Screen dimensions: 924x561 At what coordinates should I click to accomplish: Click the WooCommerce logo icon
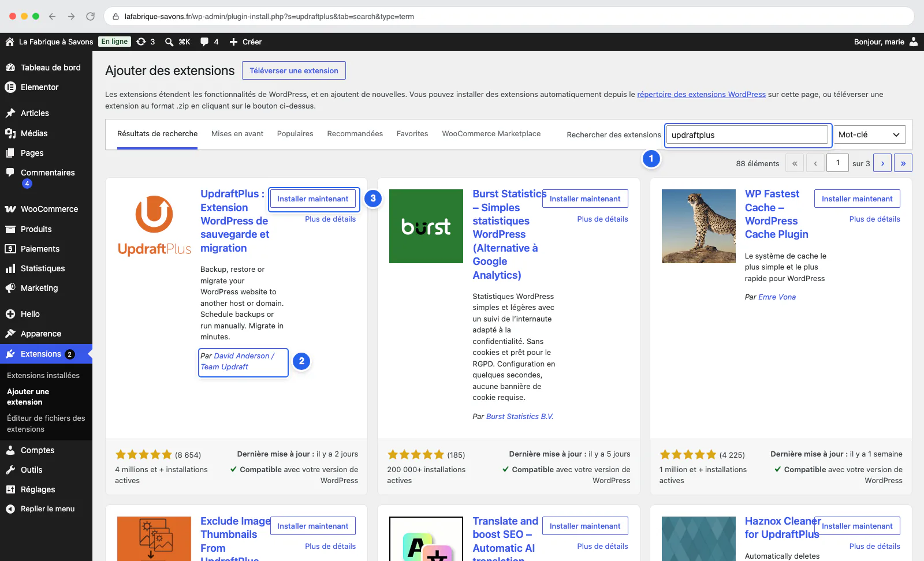click(10, 209)
